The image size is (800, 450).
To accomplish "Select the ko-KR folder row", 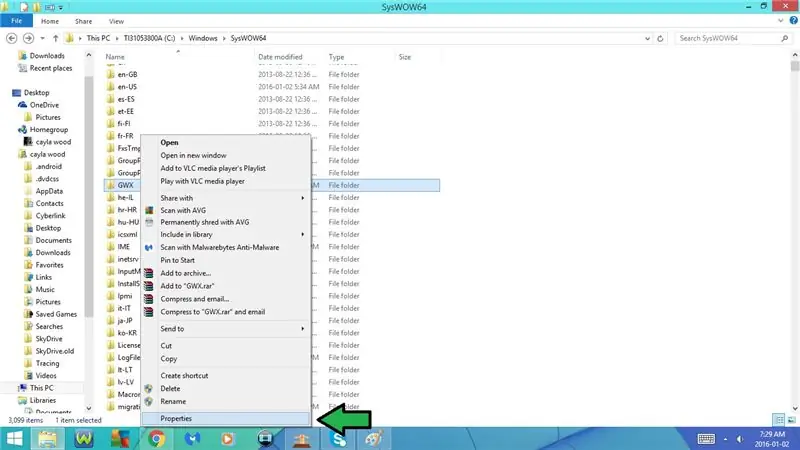I will tap(271, 333).
